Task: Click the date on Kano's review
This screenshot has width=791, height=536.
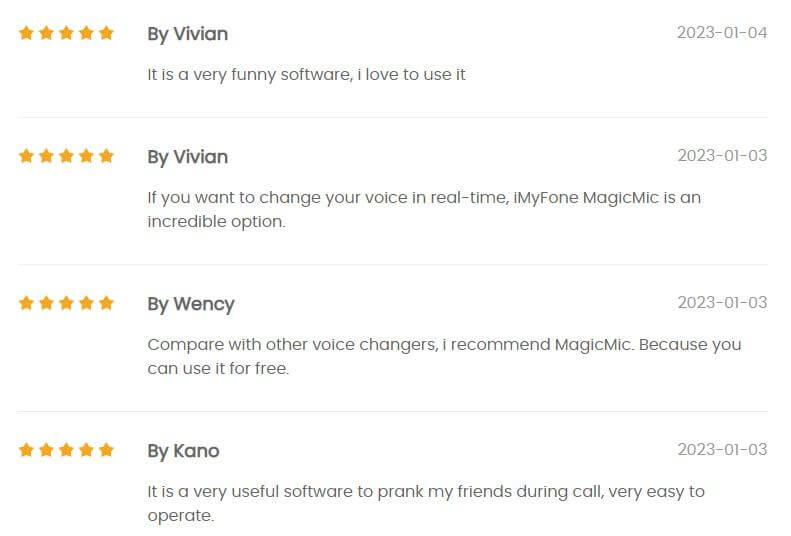Action: [x=722, y=449]
